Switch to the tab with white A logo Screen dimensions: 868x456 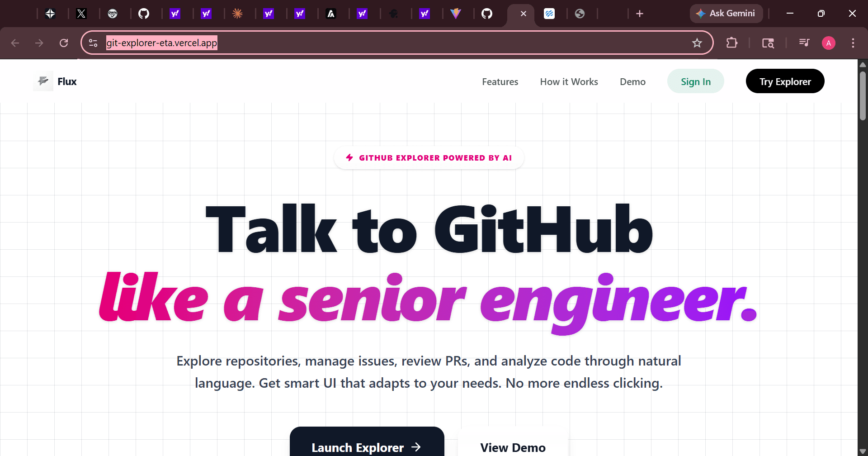click(x=331, y=14)
